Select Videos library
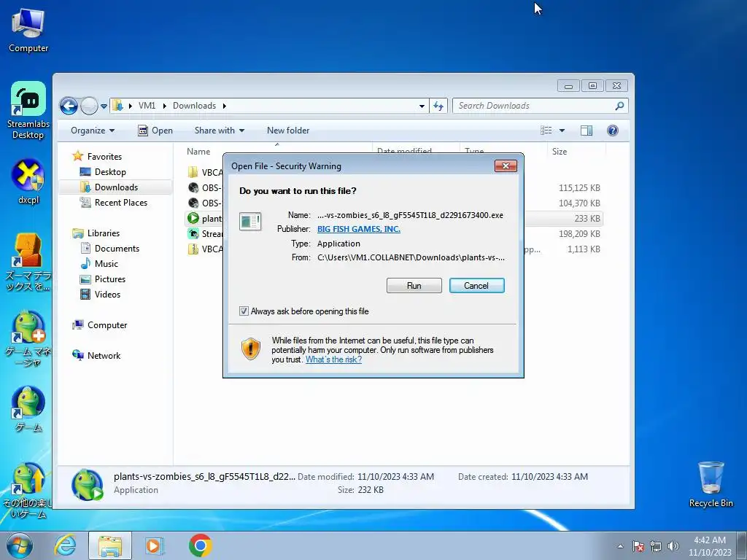Image resolution: width=747 pixels, height=560 pixels. tap(107, 295)
